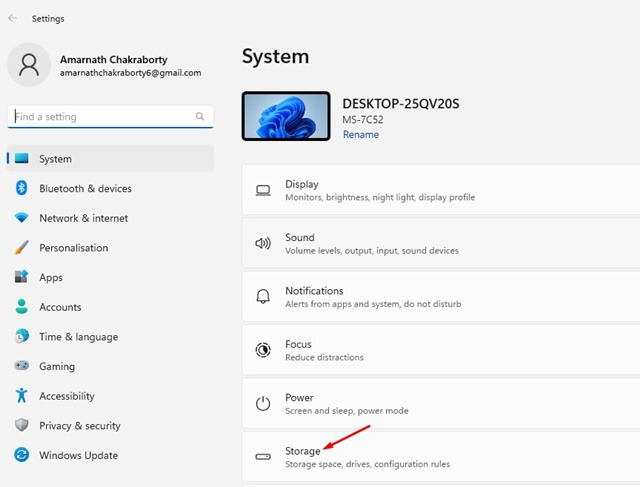Open Bluetooth & devices settings
The height and width of the screenshot is (487, 640).
(x=111, y=188)
